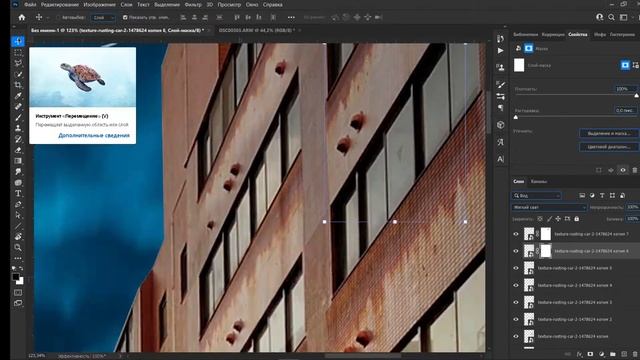
Task: Toggle Показать упр. элем. checkbox
Action: pyautogui.click(x=125, y=18)
